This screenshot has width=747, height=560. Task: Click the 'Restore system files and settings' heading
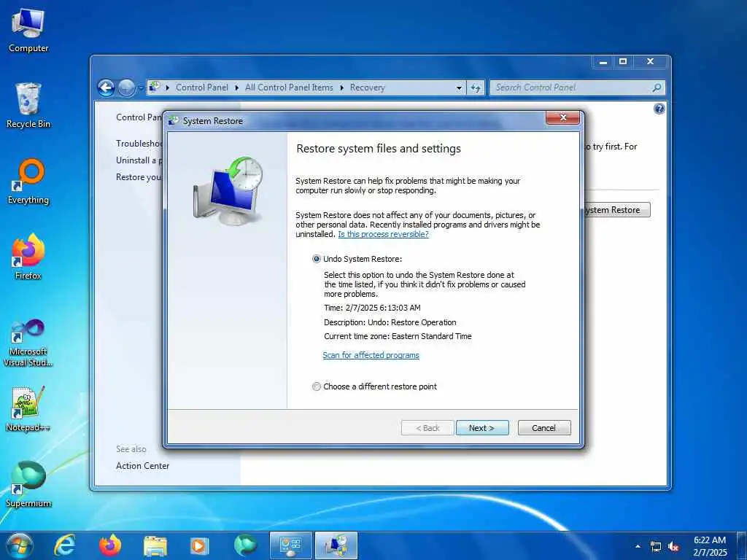pyautogui.click(x=379, y=149)
